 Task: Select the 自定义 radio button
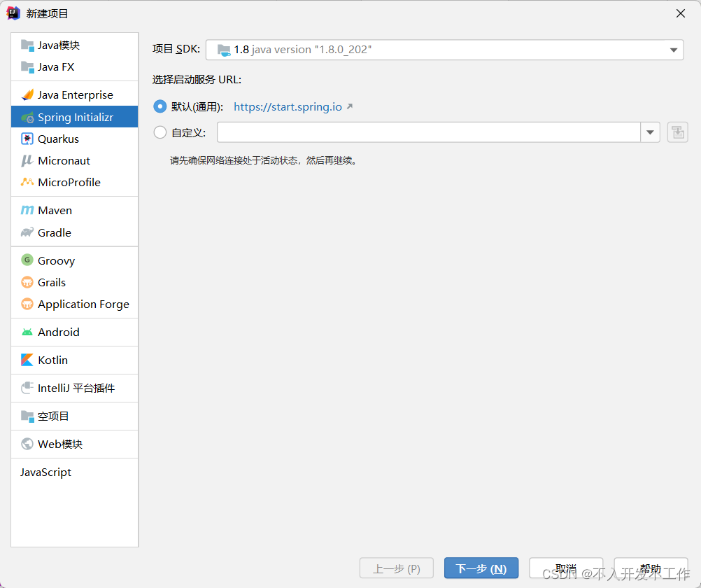160,132
